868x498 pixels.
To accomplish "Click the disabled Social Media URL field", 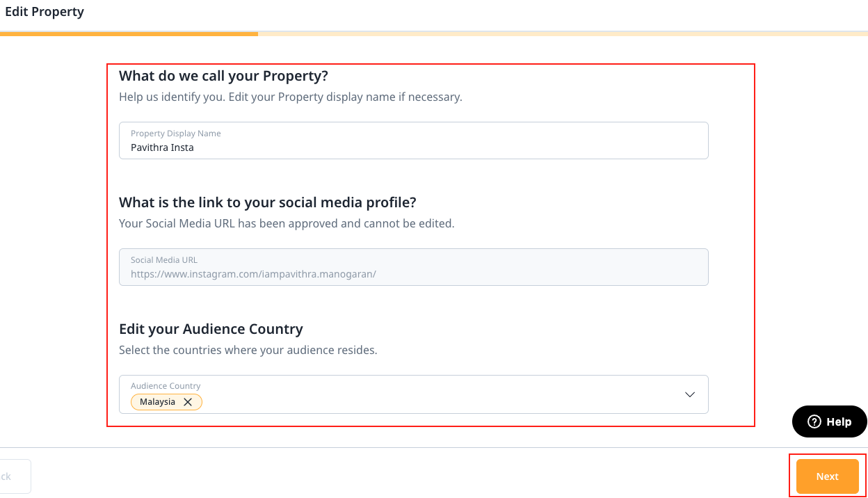I will tap(413, 267).
